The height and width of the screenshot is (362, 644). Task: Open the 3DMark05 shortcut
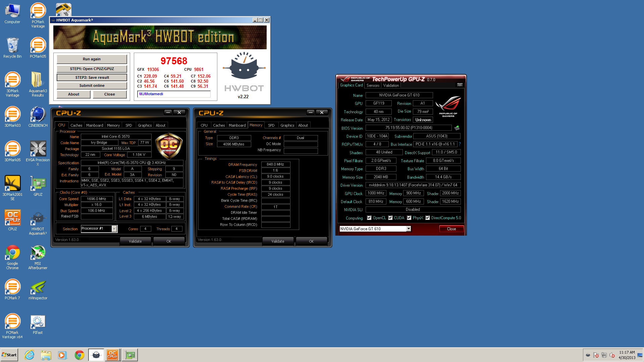[x=12, y=152]
